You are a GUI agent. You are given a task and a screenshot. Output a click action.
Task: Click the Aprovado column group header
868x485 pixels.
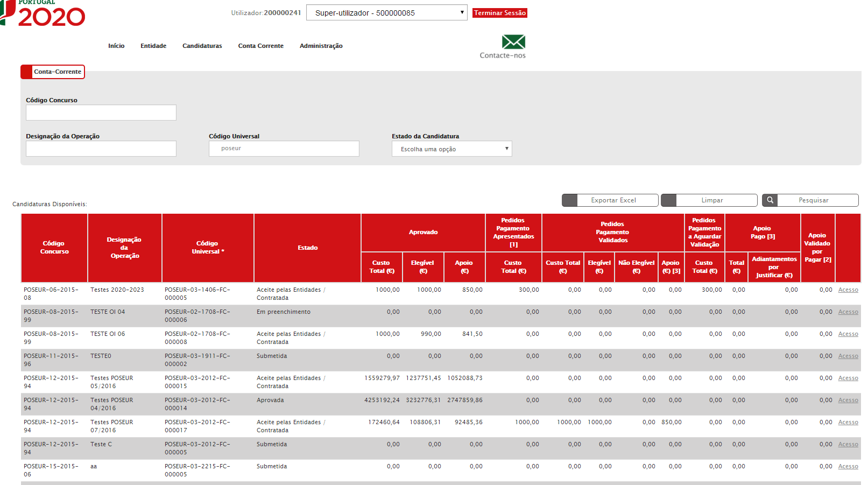tap(424, 233)
